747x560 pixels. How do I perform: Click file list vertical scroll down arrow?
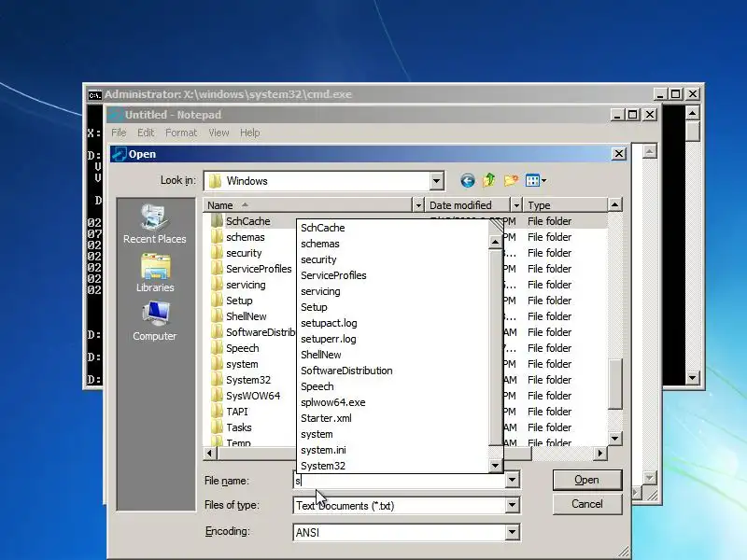(614, 438)
